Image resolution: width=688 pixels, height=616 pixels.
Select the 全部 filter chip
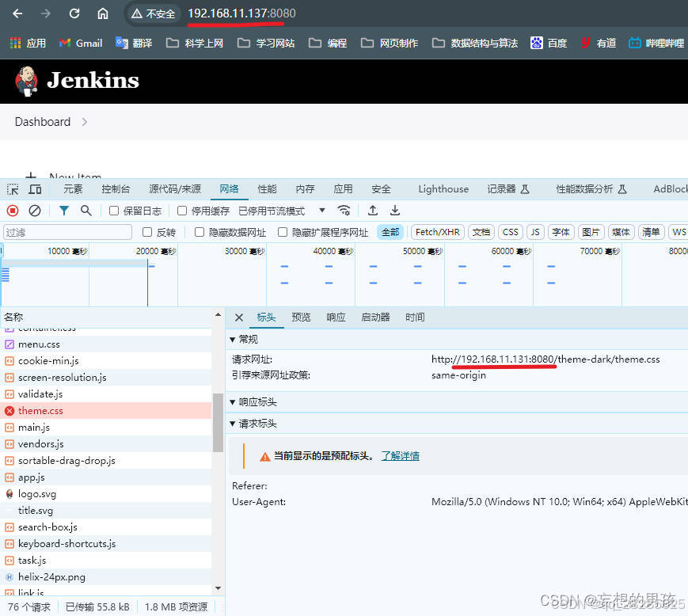pos(390,232)
